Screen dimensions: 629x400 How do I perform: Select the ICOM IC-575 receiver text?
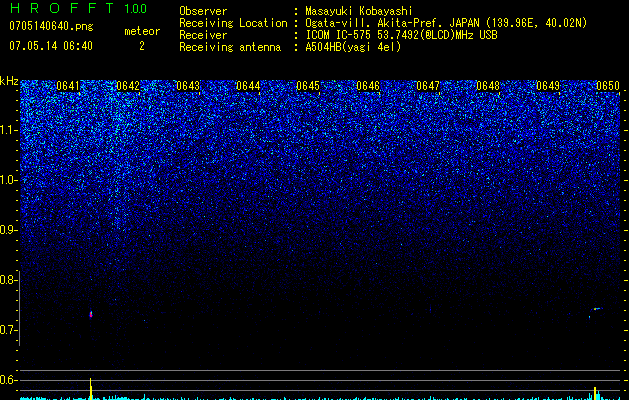[x=401, y=35]
